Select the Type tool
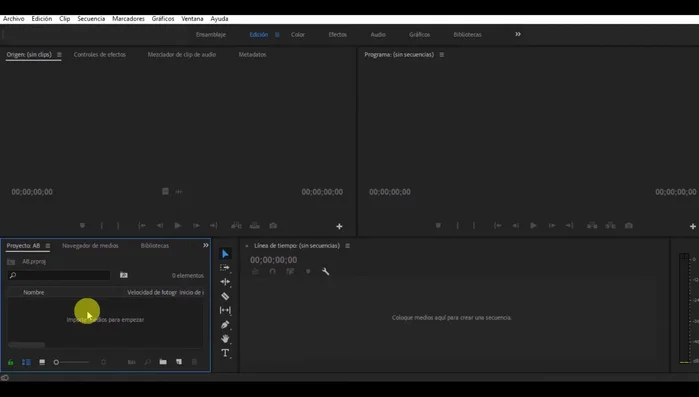699x397 pixels. (x=225, y=353)
